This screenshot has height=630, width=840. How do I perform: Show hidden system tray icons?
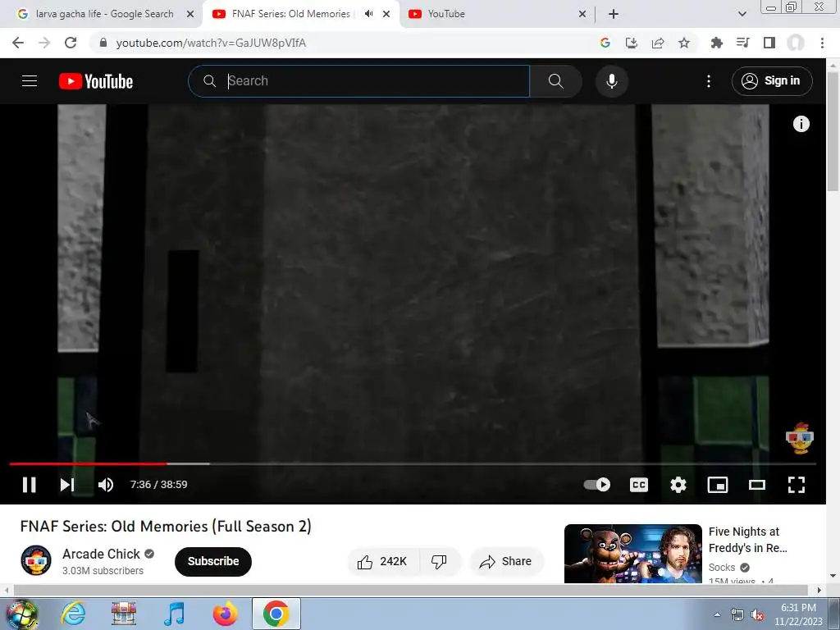pyautogui.click(x=717, y=614)
